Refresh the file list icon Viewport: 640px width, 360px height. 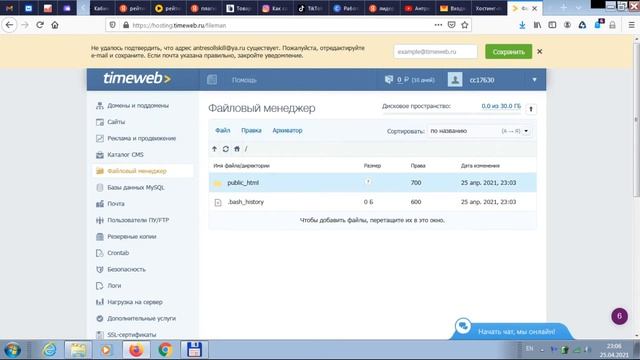[226, 149]
